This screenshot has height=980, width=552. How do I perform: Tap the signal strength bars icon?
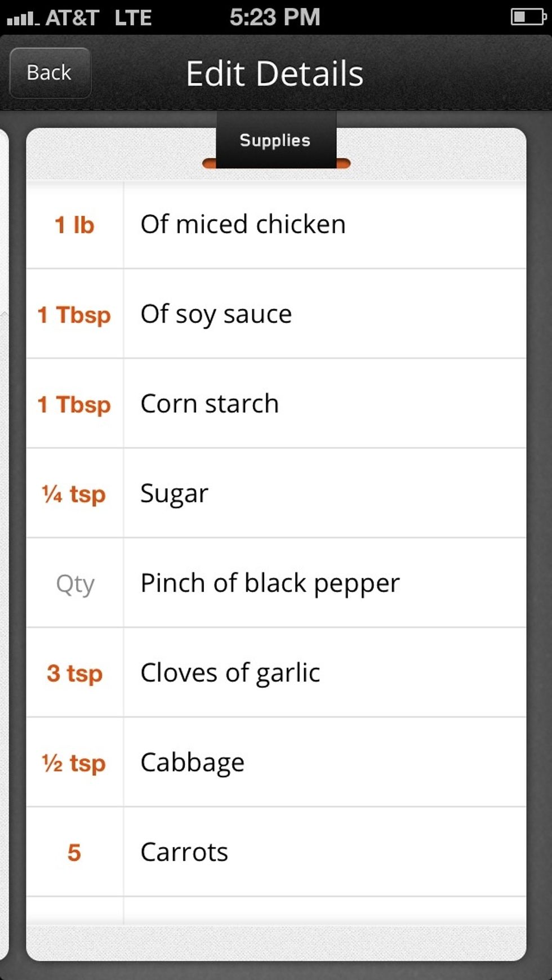(23, 19)
